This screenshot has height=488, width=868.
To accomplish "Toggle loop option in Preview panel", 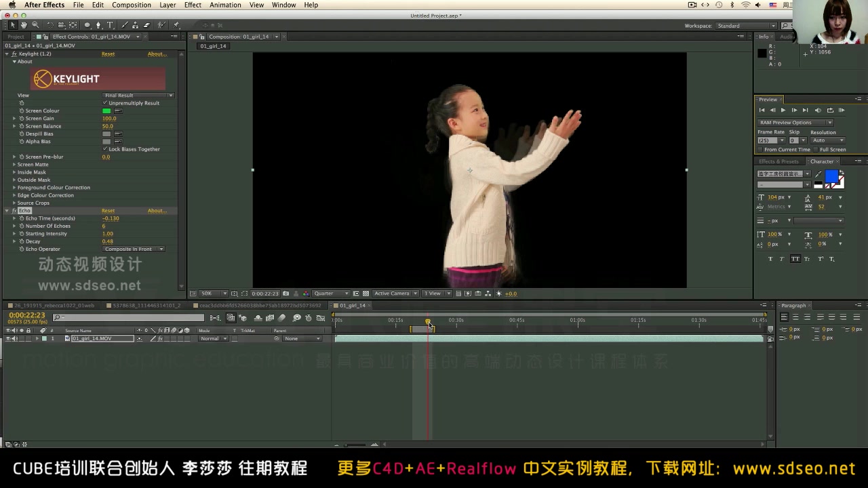I will coord(830,110).
